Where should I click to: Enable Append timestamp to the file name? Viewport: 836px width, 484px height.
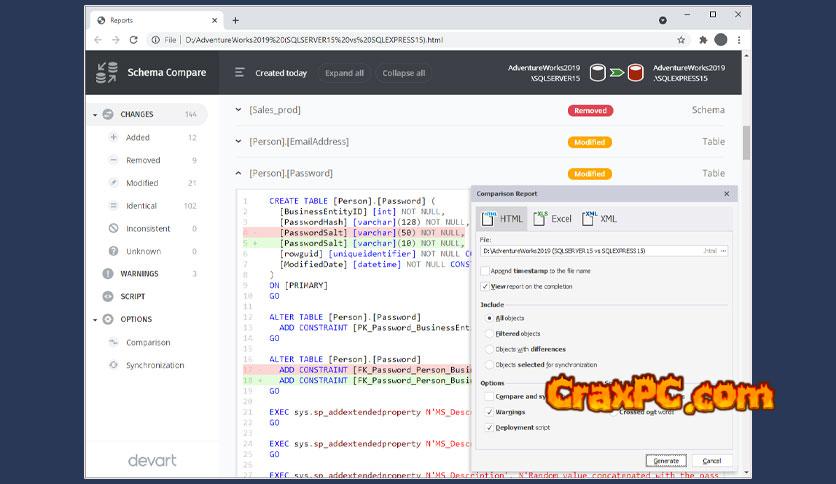[485, 271]
